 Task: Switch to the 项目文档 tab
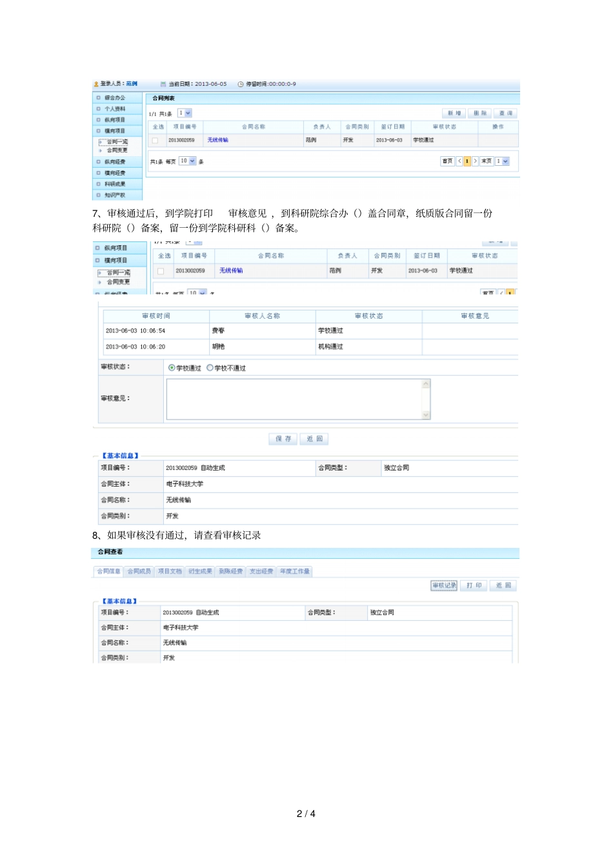coord(170,572)
